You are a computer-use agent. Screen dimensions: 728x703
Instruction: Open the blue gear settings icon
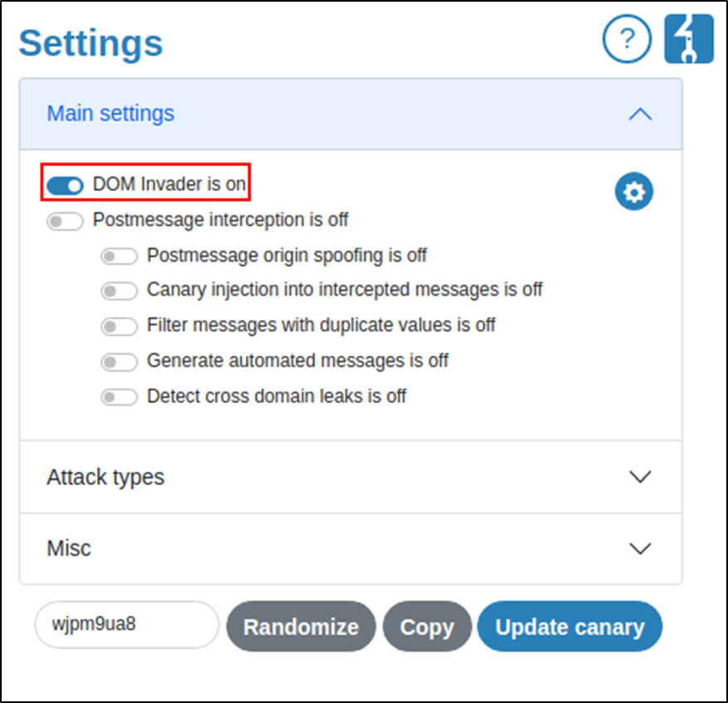[634, 192]
